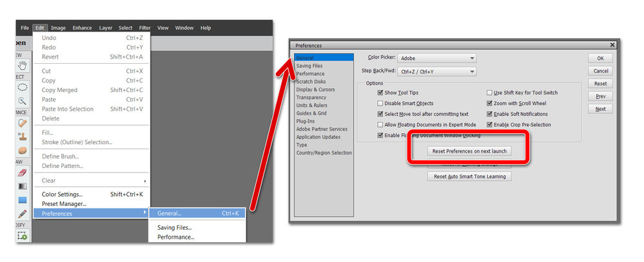This screenshot has width=644, height=262.
Task: Open the Layer menu
Action: (106, 28)
